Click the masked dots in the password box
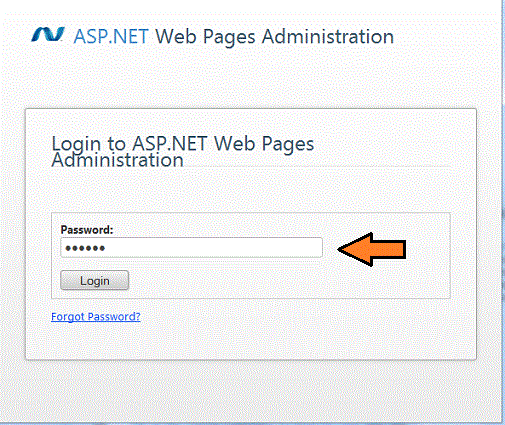This screenshot has width=505, height=425. pyautogui.click(x=85, y=248)
